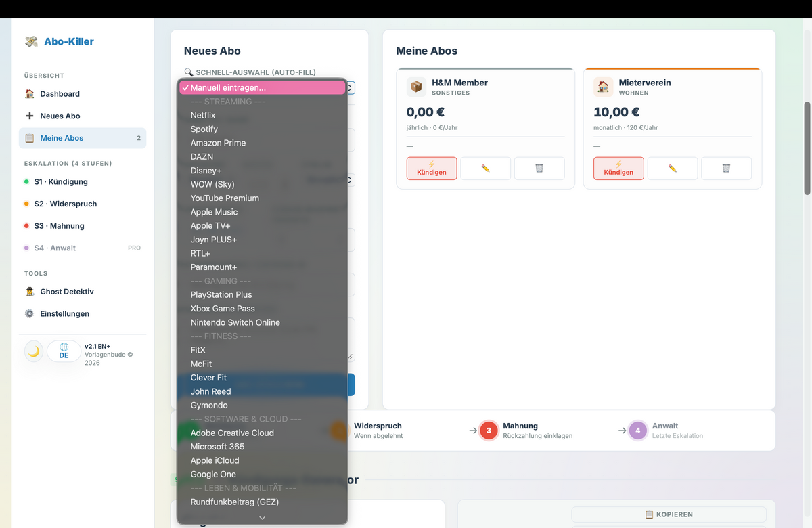Open Dashboard in the sidebar

point(83,94)
